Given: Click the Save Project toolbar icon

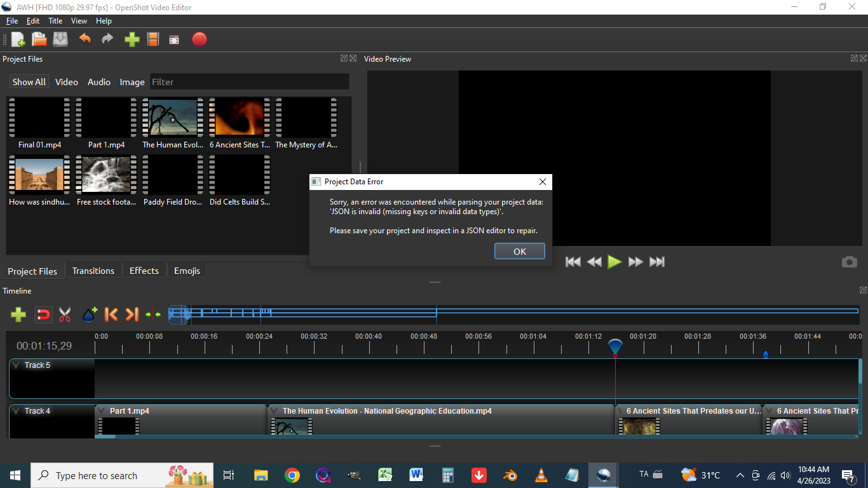Looking at the screenshot, I should pos(60,39).
